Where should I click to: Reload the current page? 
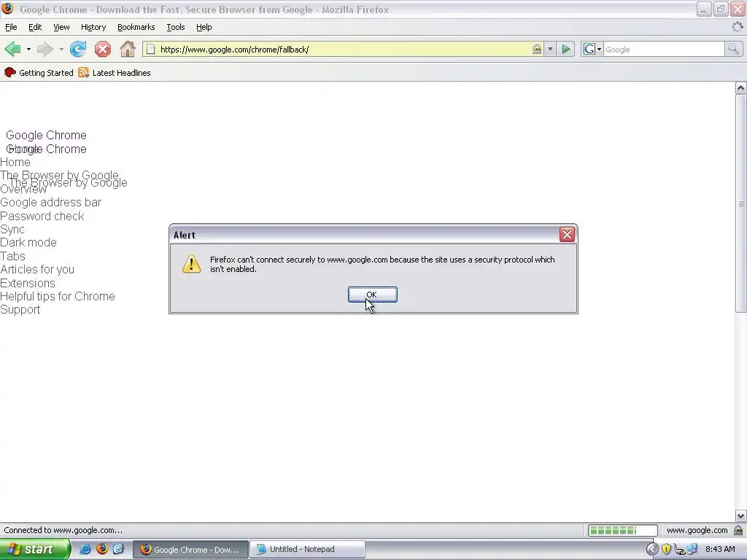78,49
